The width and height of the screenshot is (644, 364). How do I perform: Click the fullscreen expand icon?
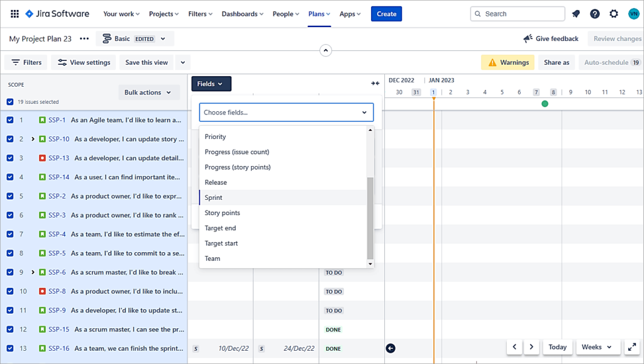click(x=632, y=347)
